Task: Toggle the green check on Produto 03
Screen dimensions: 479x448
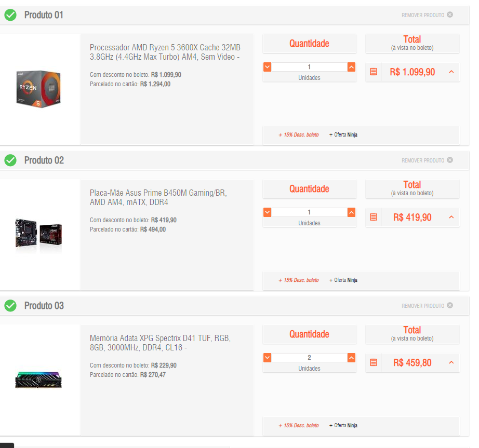Action: (x=10, y=305)
